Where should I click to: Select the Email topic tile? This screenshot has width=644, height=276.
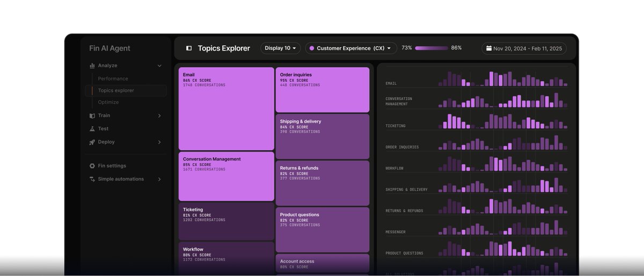(226, 108)
